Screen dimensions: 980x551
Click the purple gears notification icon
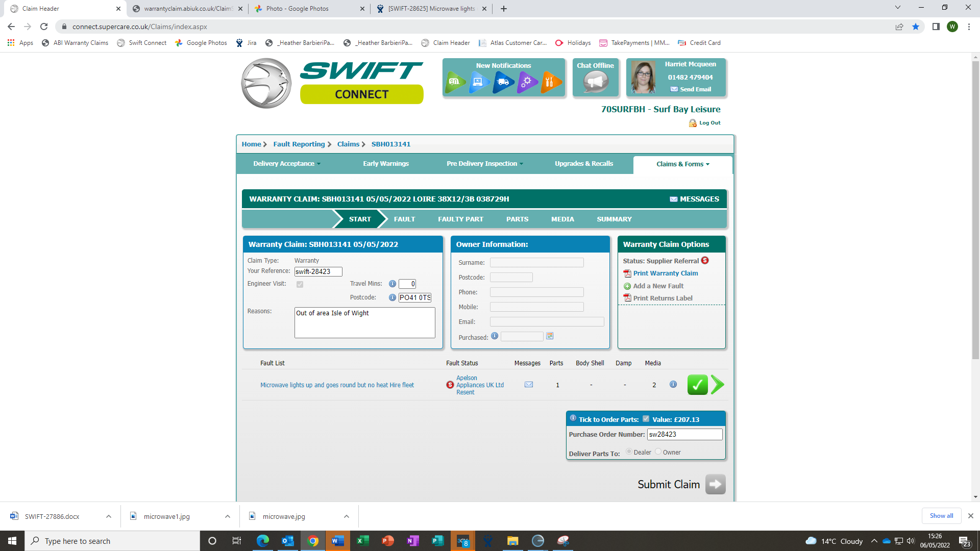point(527,82)
